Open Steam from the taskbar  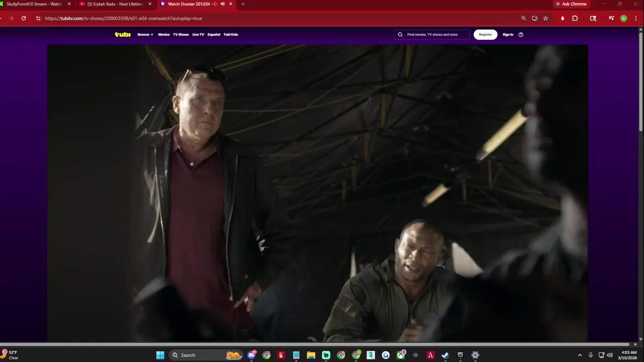click(x=445, y=355)
